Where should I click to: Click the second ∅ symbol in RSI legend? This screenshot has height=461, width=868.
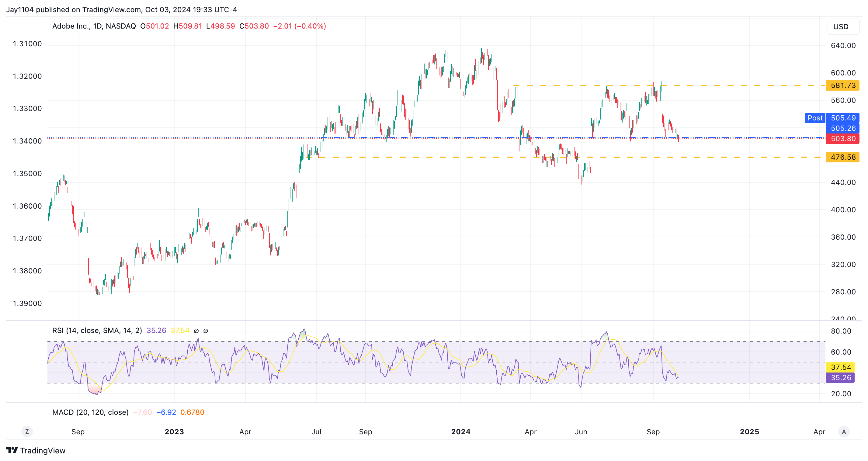point(206,331)
